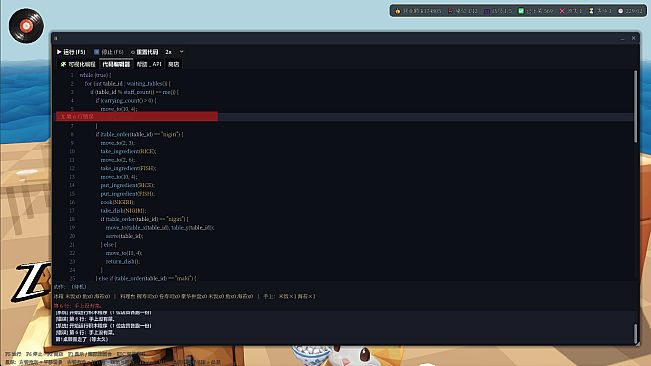Click line 12 'take_ingredient(FISH);'
Image resolution: width=651 pixels, height=366 pixels.
click(128, 168)
